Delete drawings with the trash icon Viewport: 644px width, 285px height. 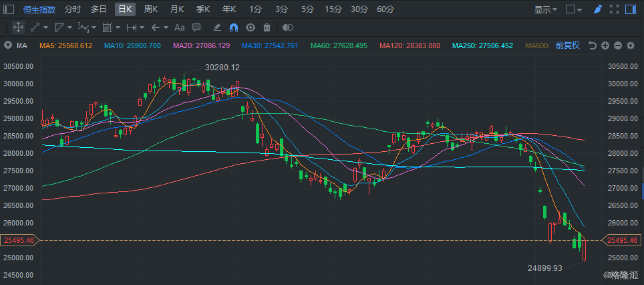coord(267,27)
